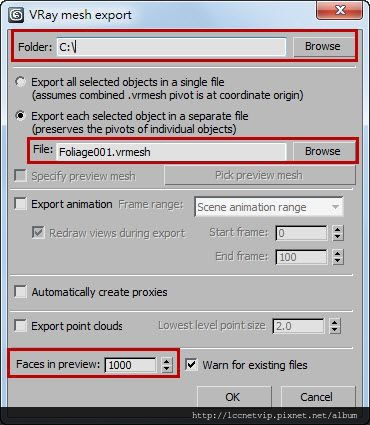The width and height of the screenshot is (370, 425).
Task: Uncheck Warn for existing files
Action: click(191, 364)
